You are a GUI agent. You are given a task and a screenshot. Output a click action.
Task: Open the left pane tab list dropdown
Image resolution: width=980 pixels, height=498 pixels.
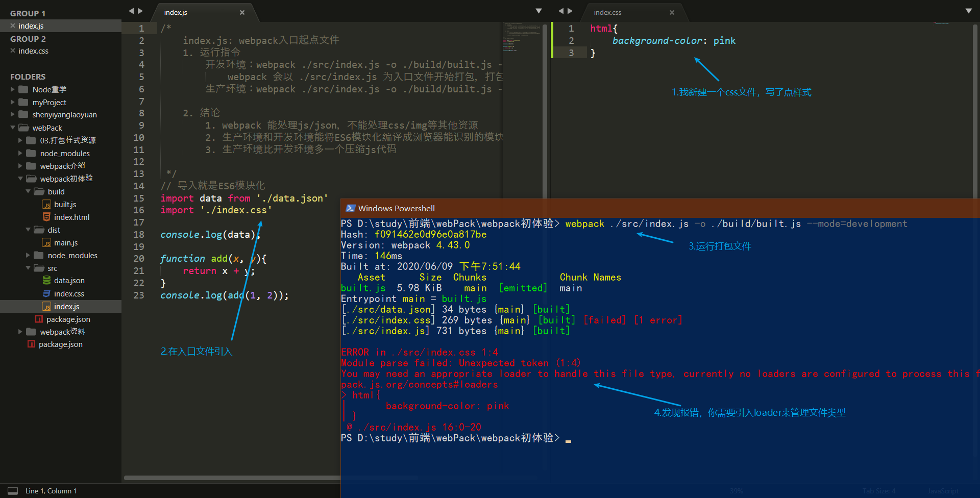click(538, 11)
